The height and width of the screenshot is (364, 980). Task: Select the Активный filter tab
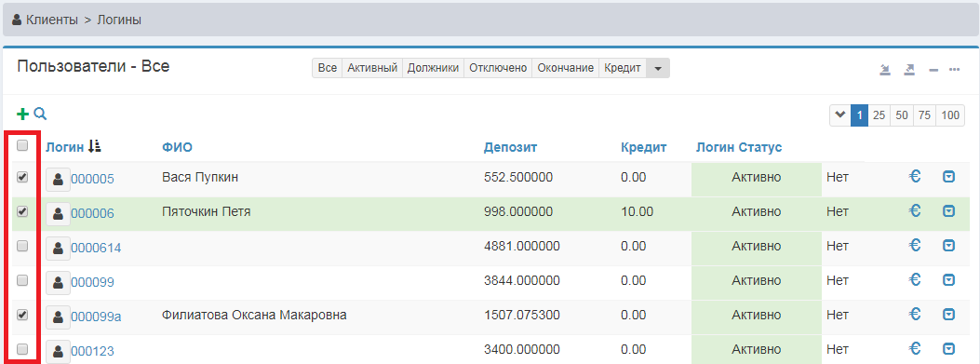(372, 68)
